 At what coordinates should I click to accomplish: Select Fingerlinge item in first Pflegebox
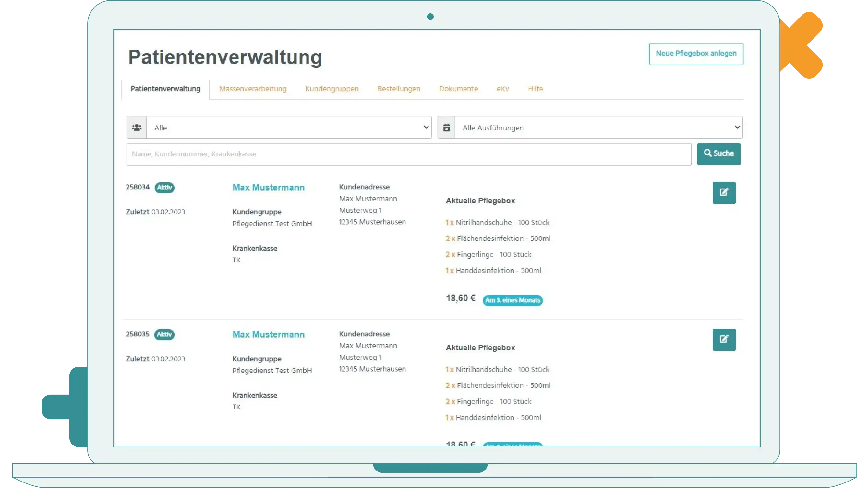coord(488,254)
